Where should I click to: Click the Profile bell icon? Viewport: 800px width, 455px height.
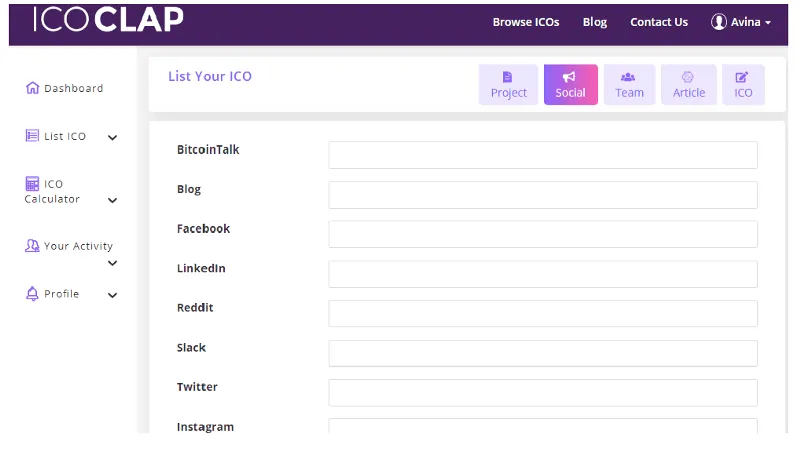click(x=32, y=294)
